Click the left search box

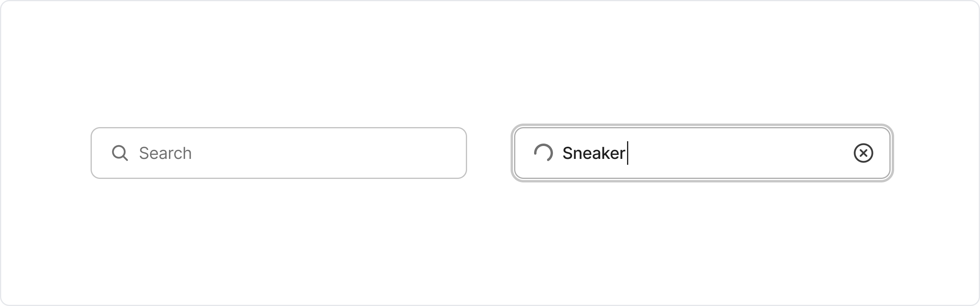[278, 153]
